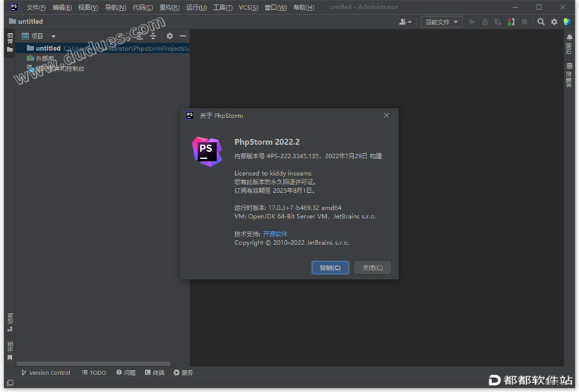This screenshot has width=579, height=392.
Task: Open the 帮助(H) menu
Action: 304,7
